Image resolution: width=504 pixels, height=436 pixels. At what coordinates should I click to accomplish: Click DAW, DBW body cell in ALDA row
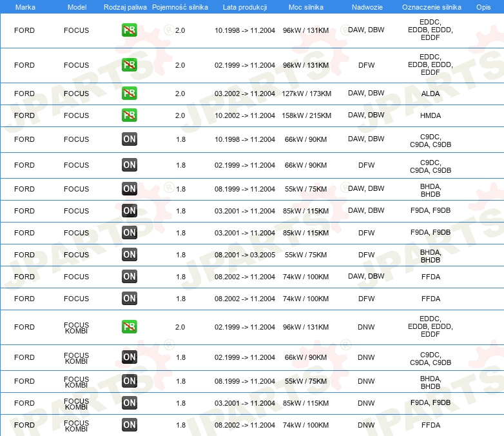[366, 93]
